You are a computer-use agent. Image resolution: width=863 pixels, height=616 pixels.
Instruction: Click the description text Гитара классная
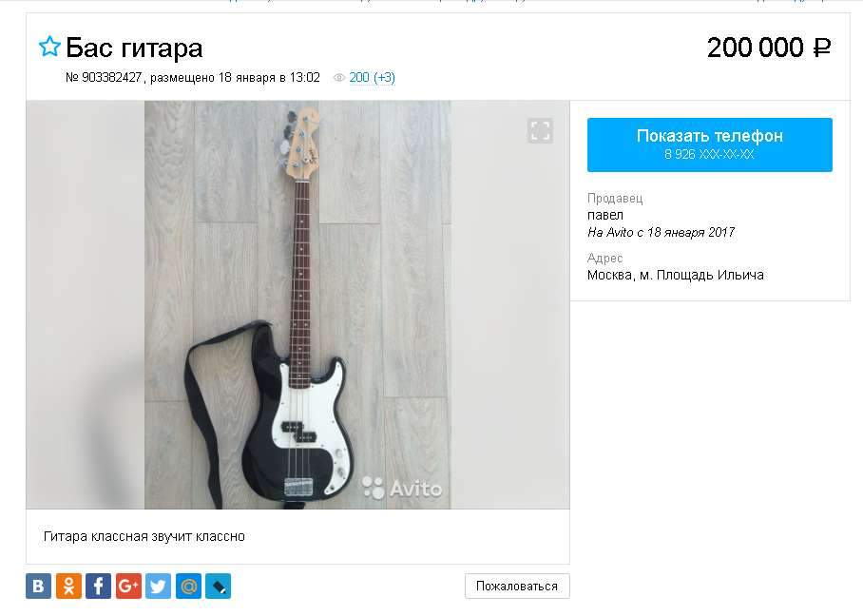click(x=144, y=536)
